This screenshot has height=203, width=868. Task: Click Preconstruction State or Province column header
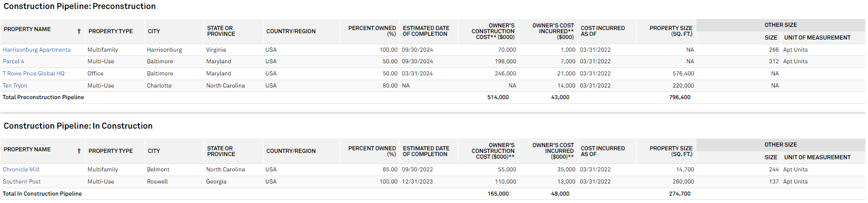(221, 31)
